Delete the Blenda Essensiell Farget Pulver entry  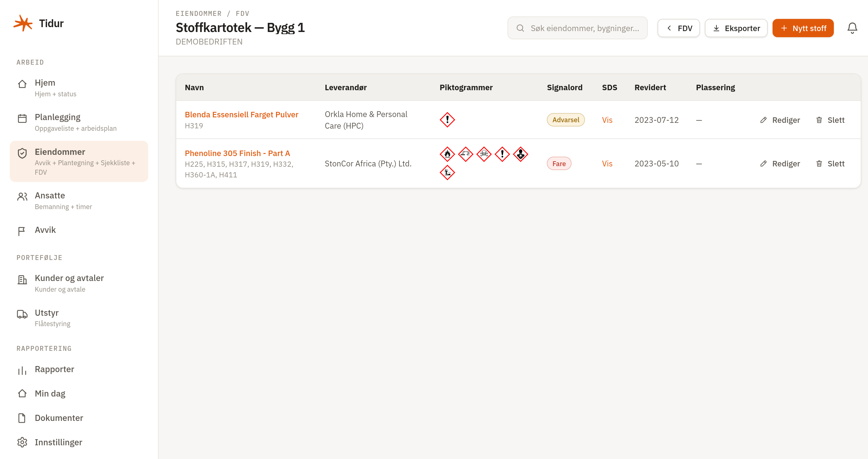(830, 120)
